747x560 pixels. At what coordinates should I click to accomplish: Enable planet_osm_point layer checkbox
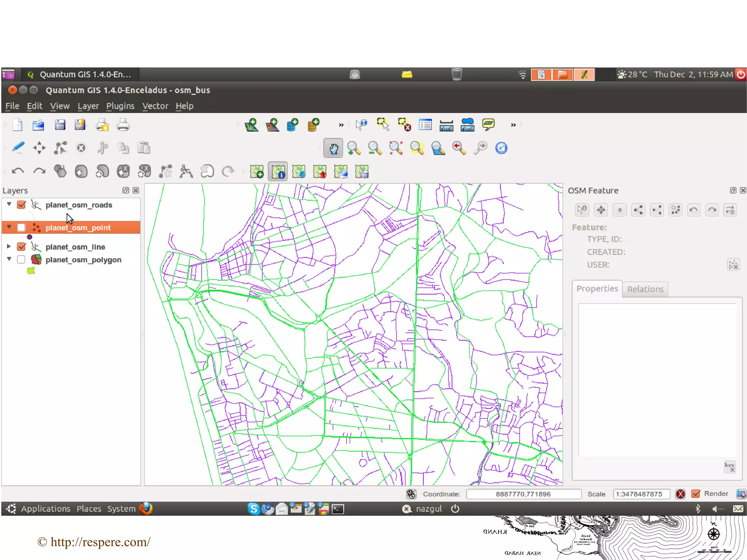click(22, 228)
